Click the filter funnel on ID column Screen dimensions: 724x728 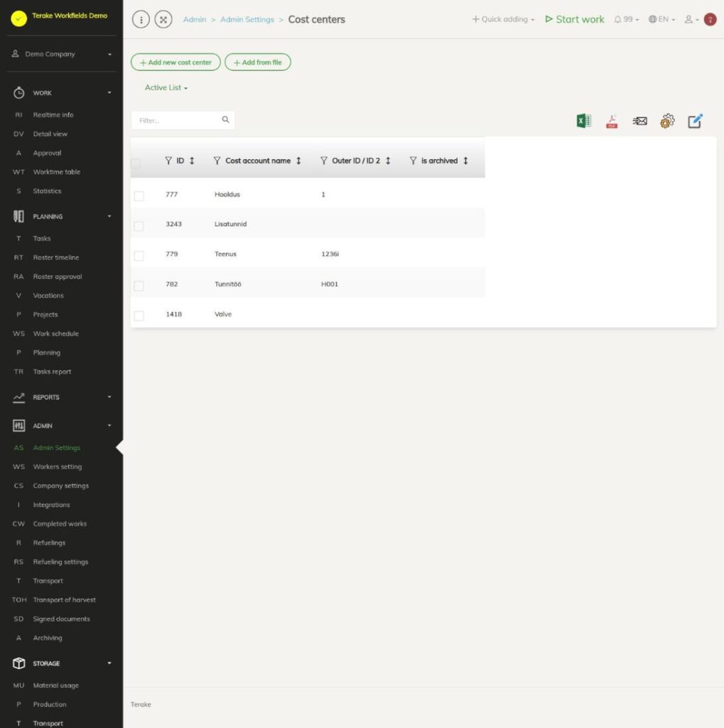click(x=168, y=161)
